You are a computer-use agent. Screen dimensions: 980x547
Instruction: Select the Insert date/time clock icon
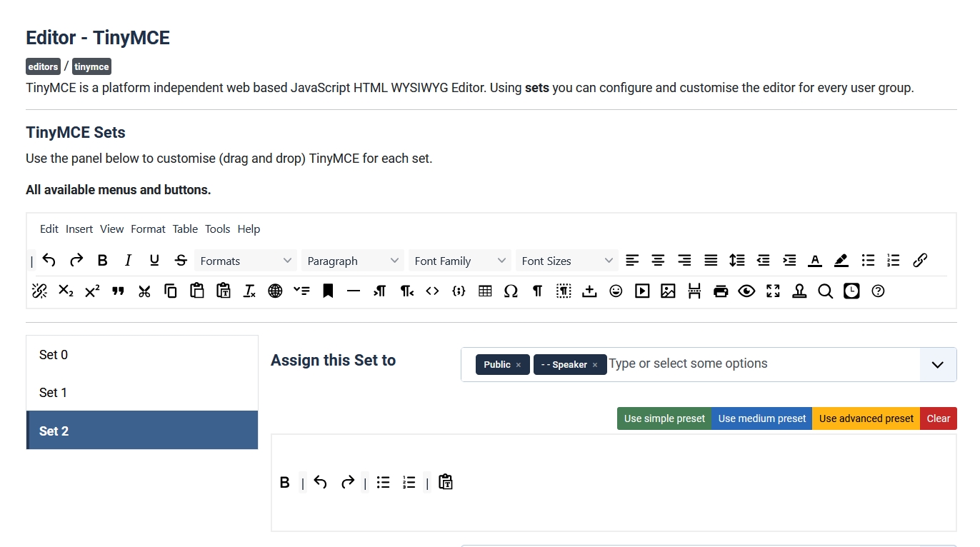[851, 291]
